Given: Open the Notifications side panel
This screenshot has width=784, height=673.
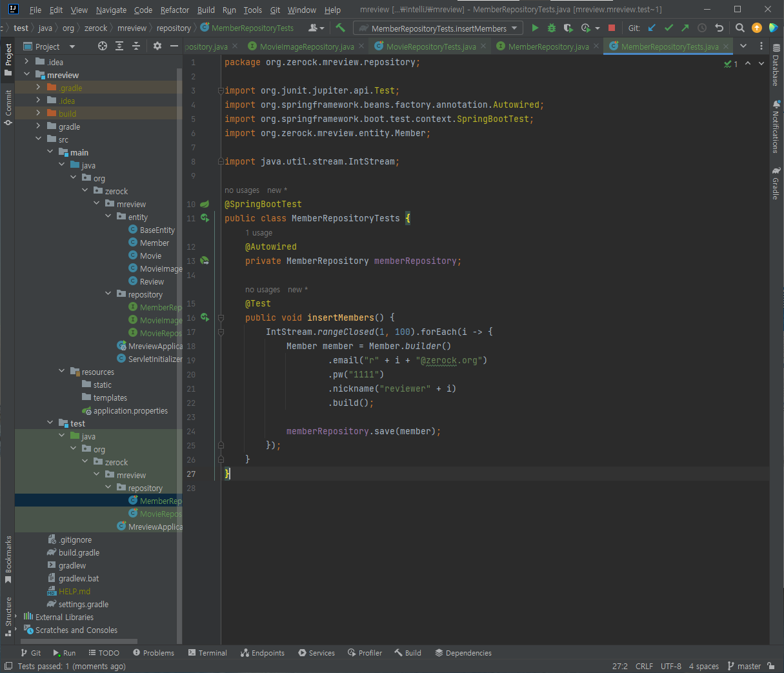Looking at the screenshot, I should tap(776, 127).
